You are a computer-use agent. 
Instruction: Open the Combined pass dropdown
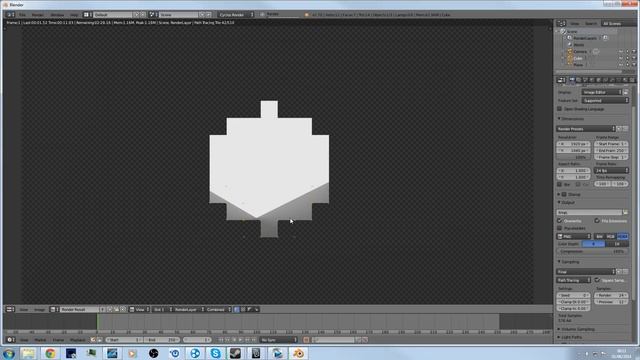coord(218,309)
